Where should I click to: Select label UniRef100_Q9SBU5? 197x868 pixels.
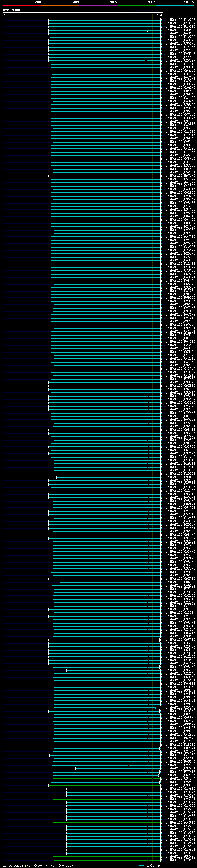point(180,433)
